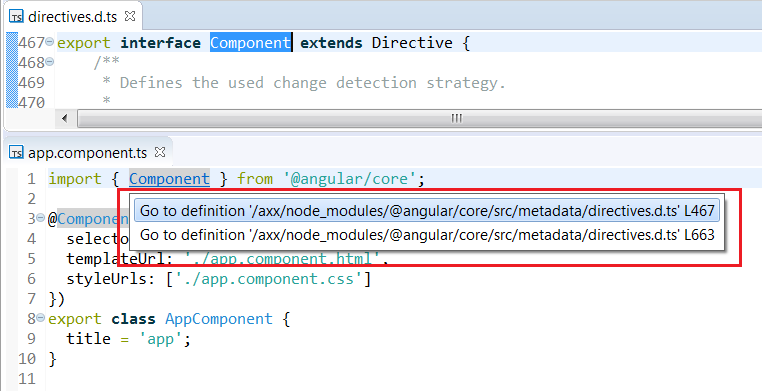Choose Go to definition directives.d.ts L663
The width and height of the screenshot is (762, 391).
pyautogui.click(x=427, y=235)
